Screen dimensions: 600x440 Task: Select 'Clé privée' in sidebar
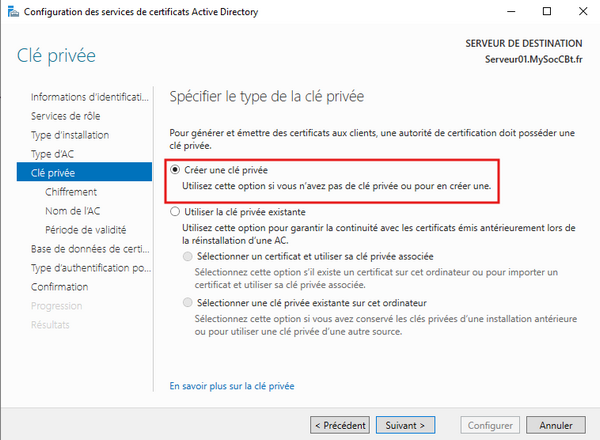coord(53,173)
